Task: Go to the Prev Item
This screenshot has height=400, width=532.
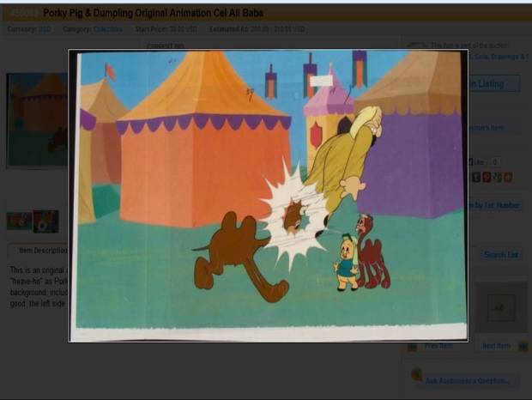Action: [x=438, y=346]
